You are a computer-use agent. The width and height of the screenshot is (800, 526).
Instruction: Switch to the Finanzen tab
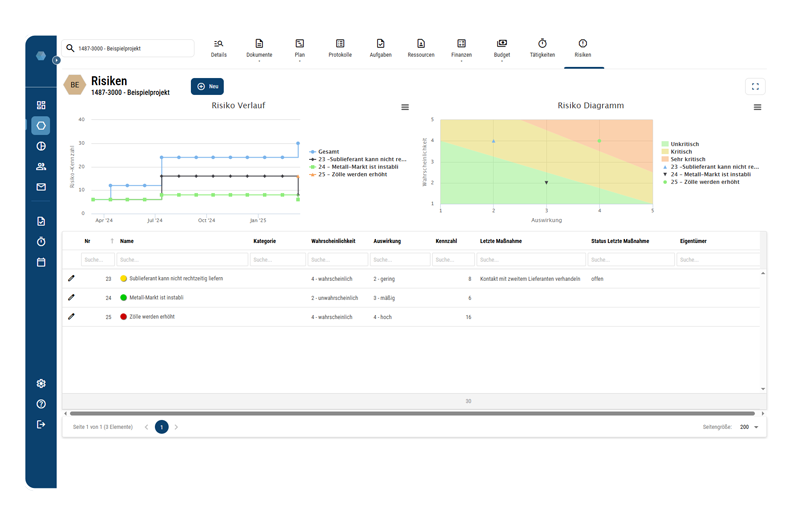point(461,48)
